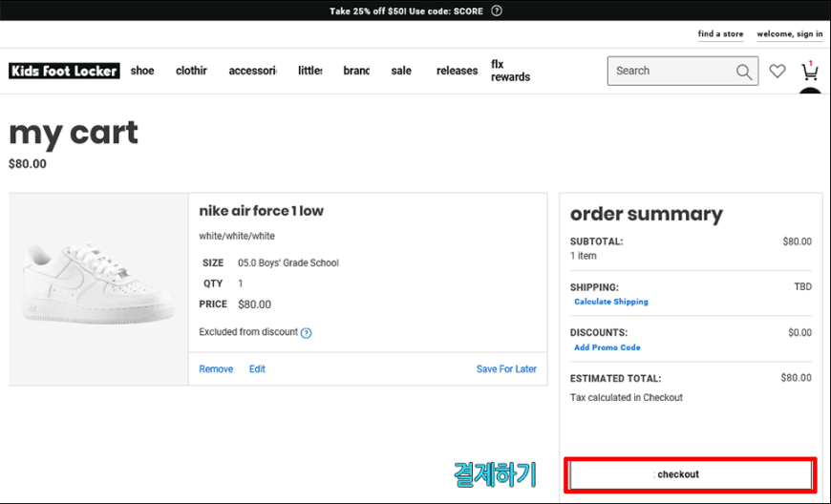Open the releases menu
The width and height of the screenshot is (831, 504).
point(457,71)
